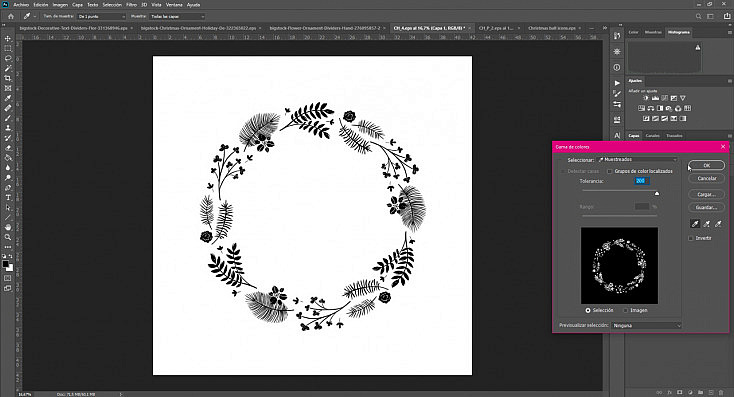Select the Magic Wand tool
Image resolution: width=734 pixels, height=397 pixels.
pos(8,68)
